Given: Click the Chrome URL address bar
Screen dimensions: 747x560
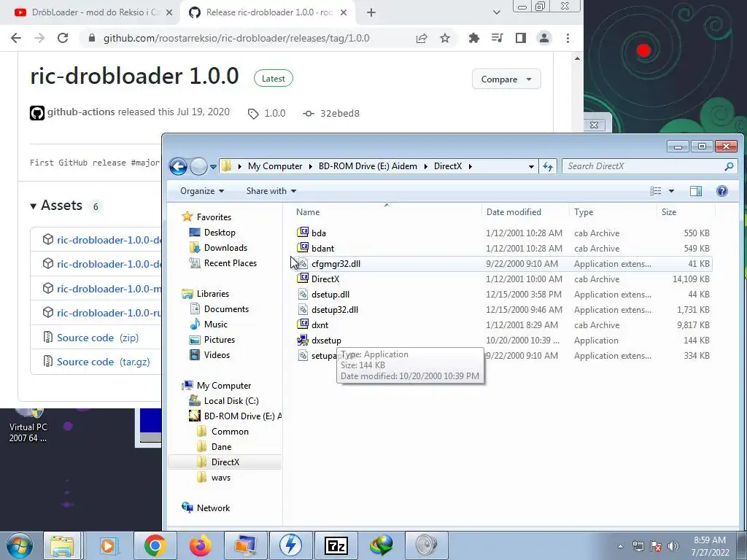Looking at the screenshot, I should pyautogui.click(x=236, y=38).
